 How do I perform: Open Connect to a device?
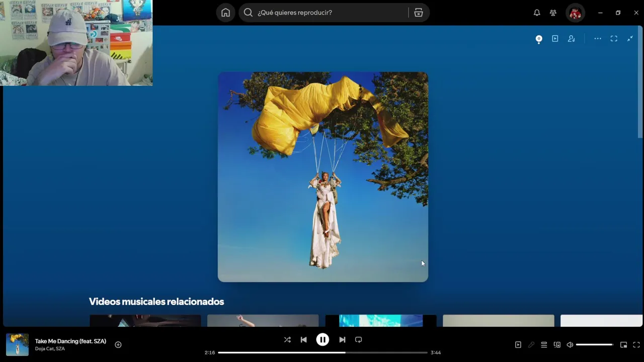(x=557, y=345)
